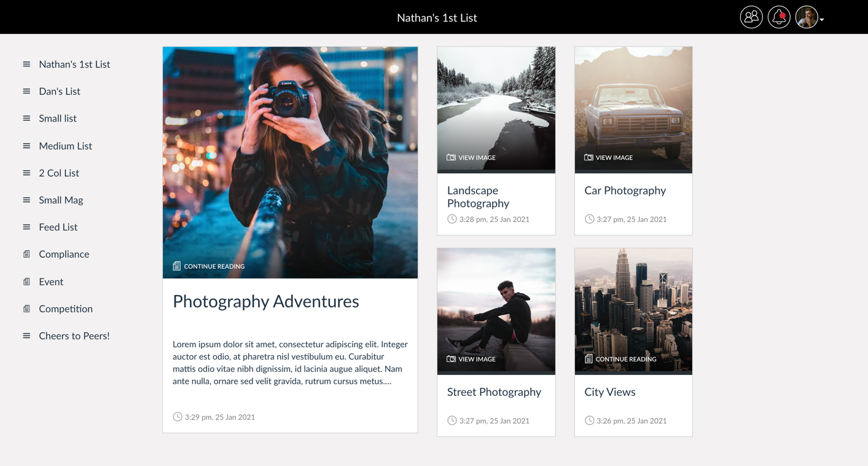Click clock icon under Landscape Photography
This screenshot has width=868, height=466.
[x=452, y=219]
